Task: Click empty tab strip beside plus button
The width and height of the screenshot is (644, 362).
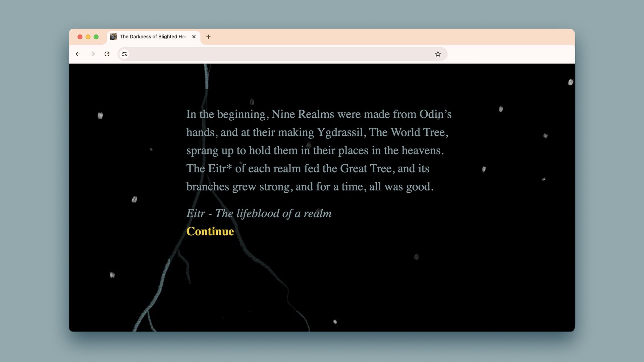Action: pos(369,37)
